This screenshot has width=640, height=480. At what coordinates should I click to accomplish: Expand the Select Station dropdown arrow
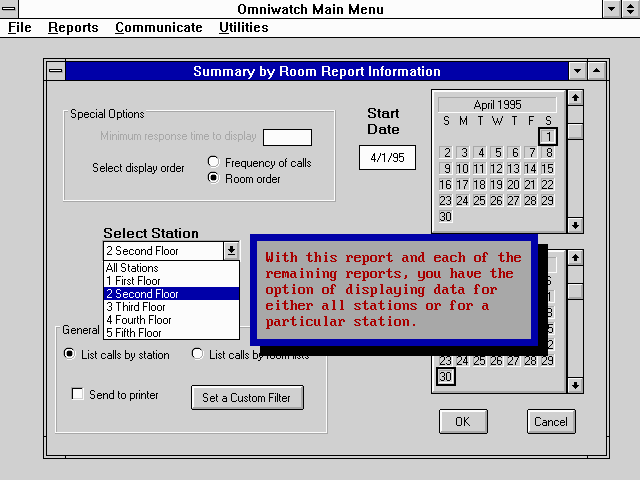point(231,251)
